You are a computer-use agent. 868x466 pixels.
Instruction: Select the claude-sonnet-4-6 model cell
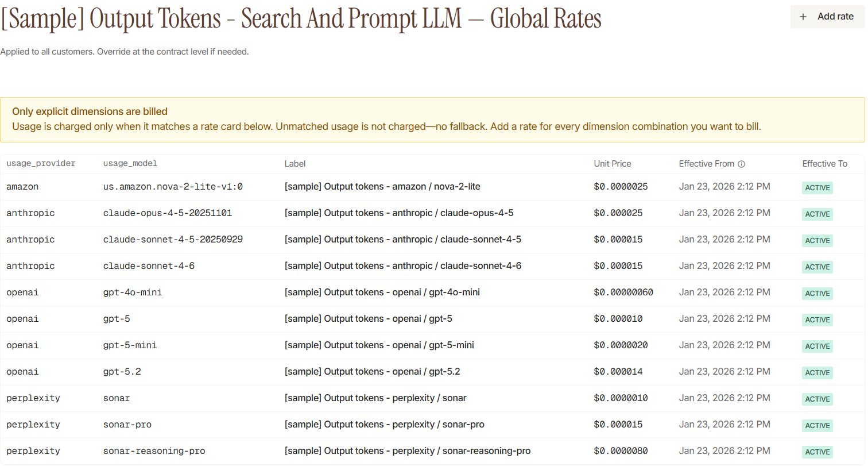[149, 266]
